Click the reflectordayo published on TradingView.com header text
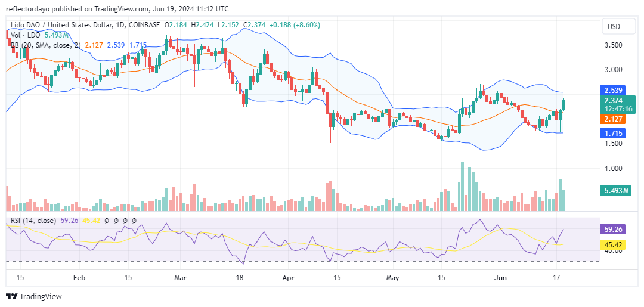644x307 pixels. (x=117, y=8)
